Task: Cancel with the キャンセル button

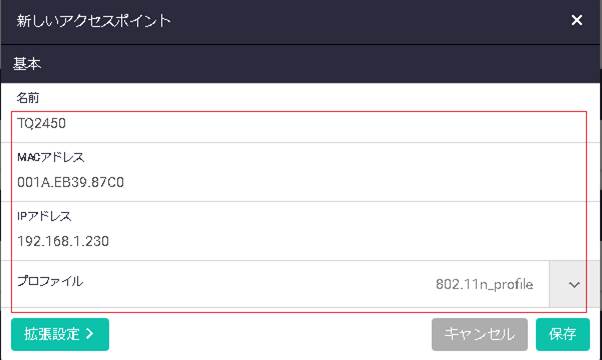Action: coord(480,334)
